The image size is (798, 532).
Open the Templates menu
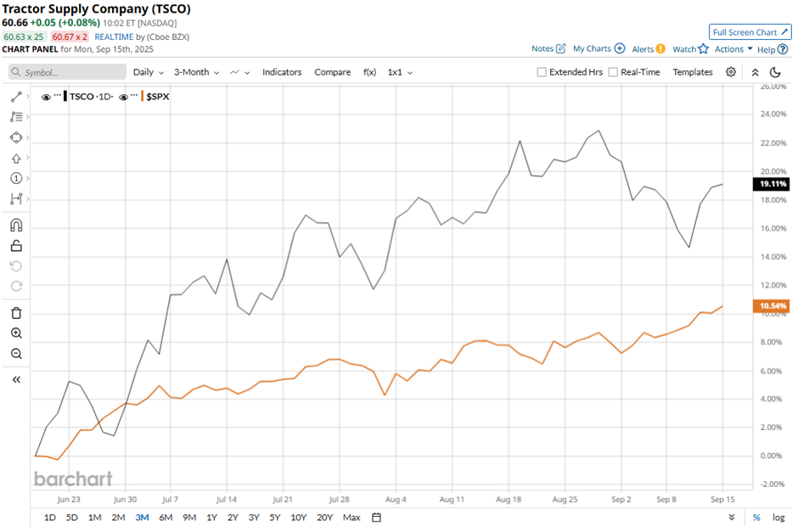tap(693, 72)
